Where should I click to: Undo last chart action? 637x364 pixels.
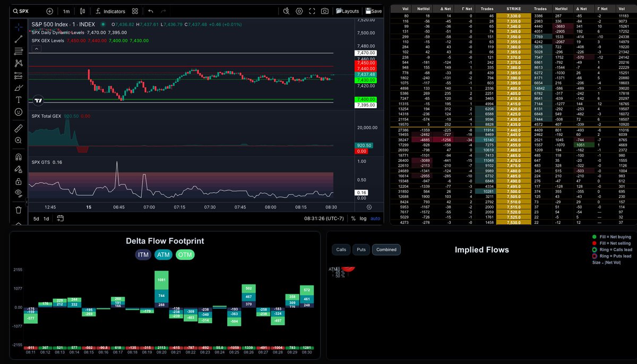151,11
